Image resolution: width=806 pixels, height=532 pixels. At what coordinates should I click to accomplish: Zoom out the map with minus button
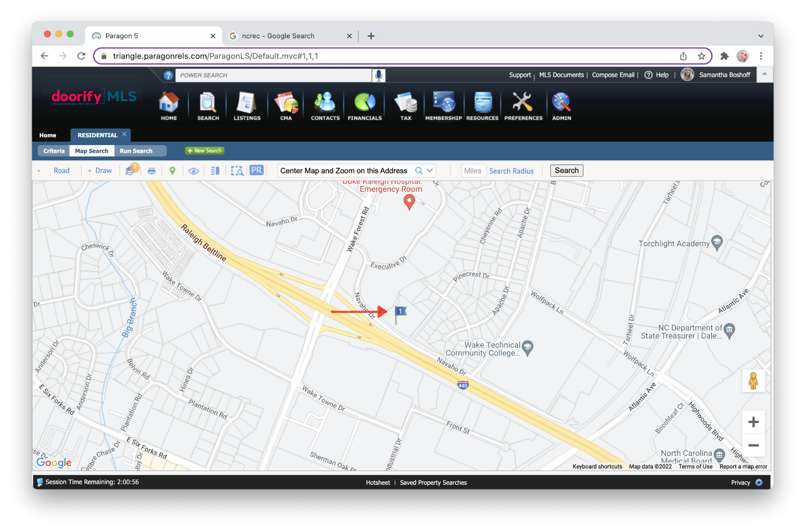click(x=753, y=445)
